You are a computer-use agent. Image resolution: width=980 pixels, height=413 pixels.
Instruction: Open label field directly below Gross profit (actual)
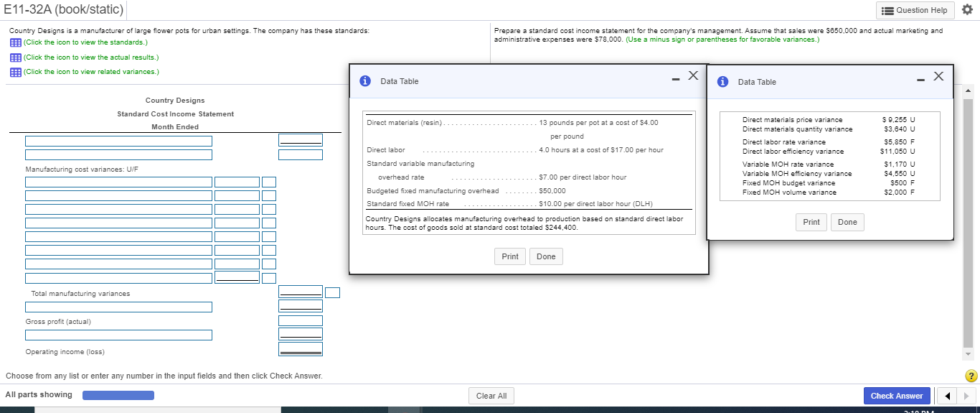click(118, 335)
